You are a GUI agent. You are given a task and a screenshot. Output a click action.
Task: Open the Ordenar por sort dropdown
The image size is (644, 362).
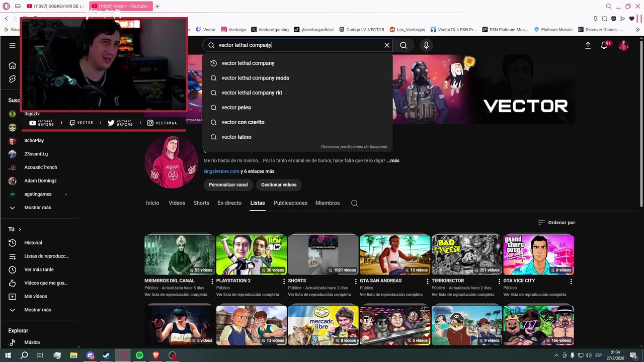coord(556,223)
